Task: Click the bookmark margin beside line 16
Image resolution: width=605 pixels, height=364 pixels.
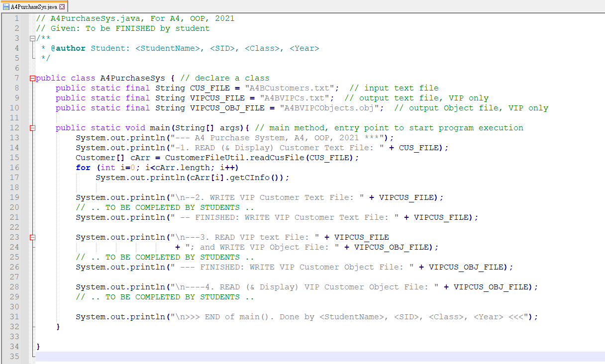Action: (x=25, y=167)
